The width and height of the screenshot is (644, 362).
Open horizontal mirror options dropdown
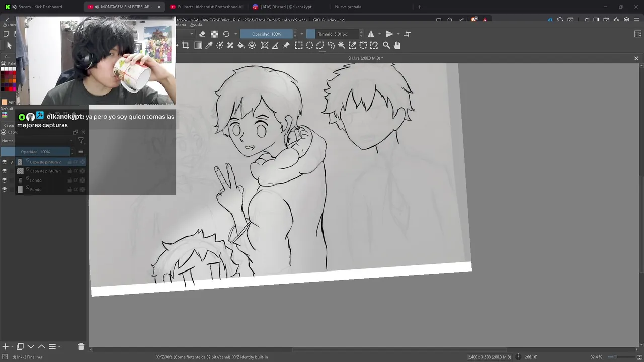pyautogui.click(x=379, y=34)
